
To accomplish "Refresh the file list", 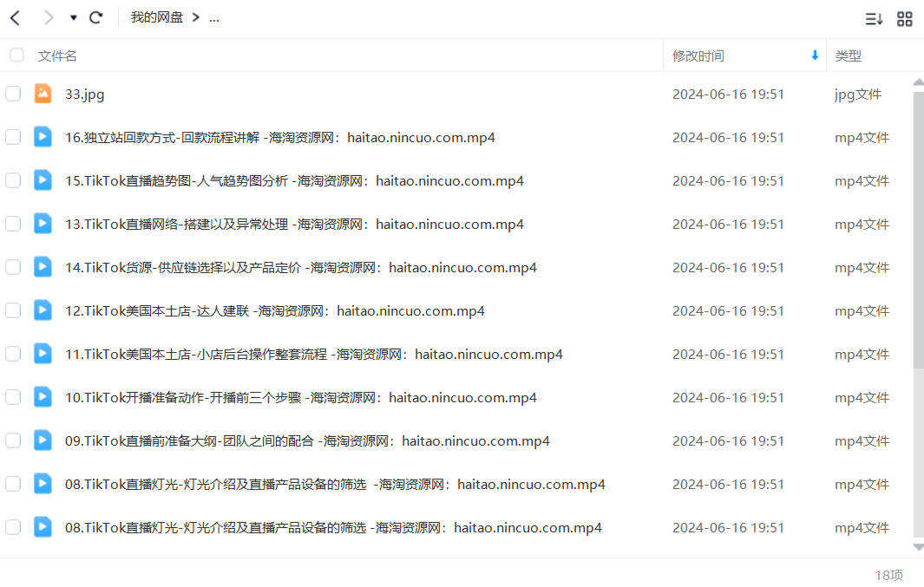I will pyautogui.click(x=96, y=17).
